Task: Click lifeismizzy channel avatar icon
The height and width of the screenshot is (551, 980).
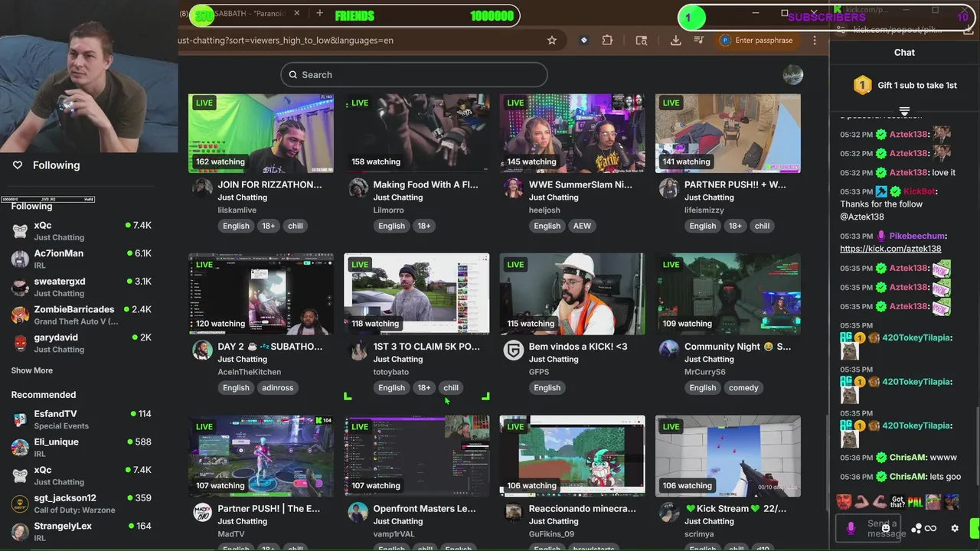Action: (x=668, y=187)
